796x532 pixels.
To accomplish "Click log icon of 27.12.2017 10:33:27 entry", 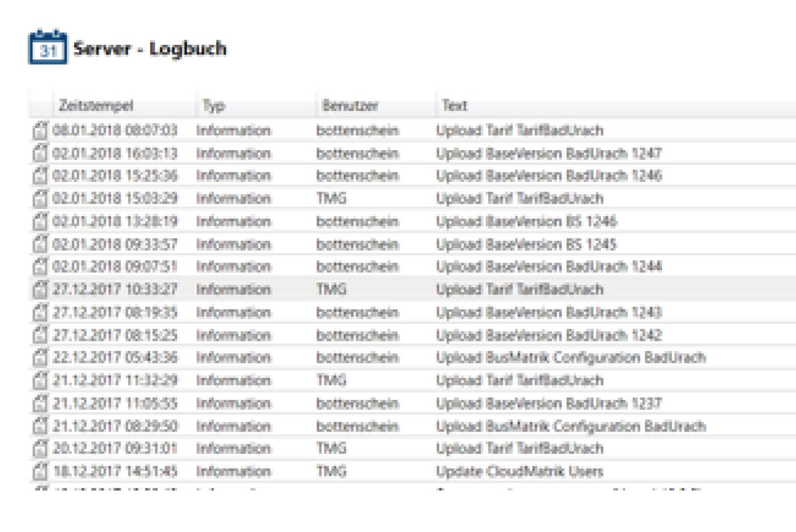I will pos(40,289).
